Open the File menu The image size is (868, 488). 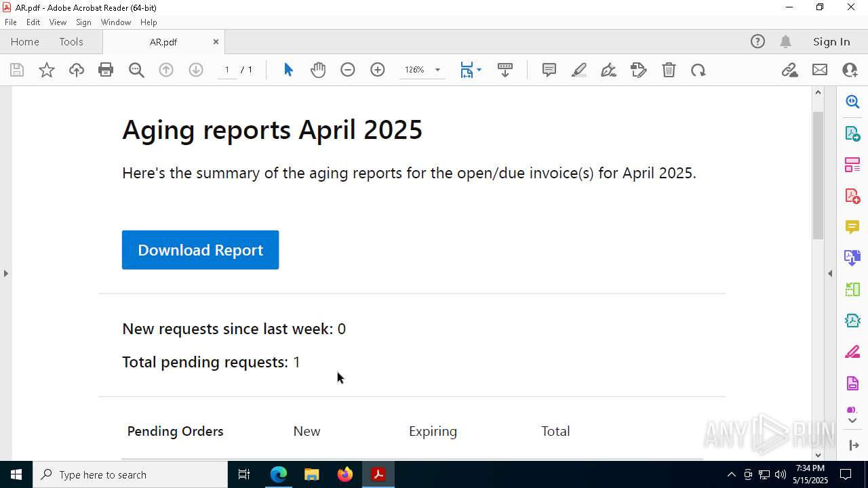coord(11,22)
